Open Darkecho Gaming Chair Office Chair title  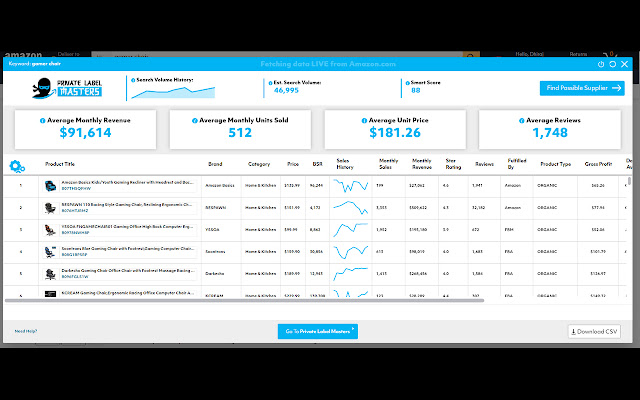pyautogui.click(x=128, y=271)
